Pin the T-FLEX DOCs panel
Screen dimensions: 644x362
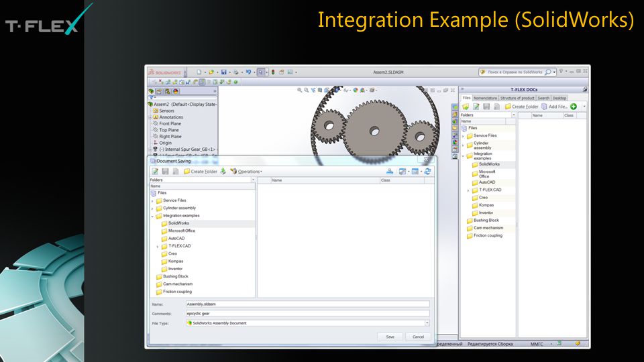coord(585,89)
